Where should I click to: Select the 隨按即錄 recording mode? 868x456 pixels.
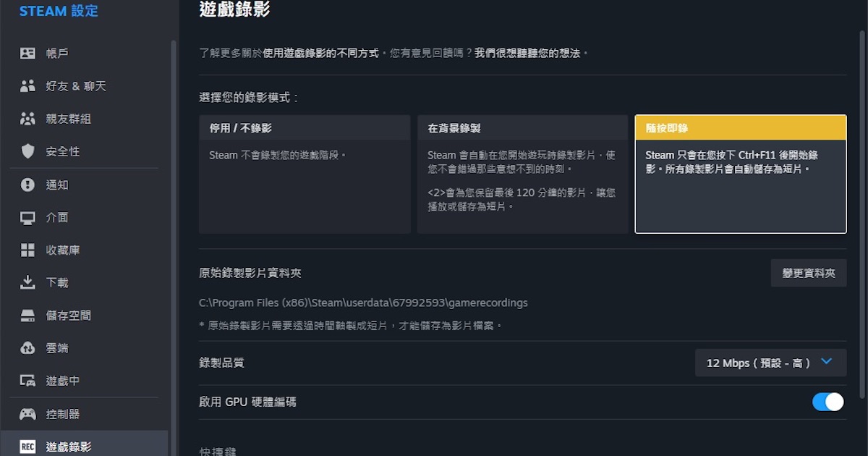tap(741, 174)
